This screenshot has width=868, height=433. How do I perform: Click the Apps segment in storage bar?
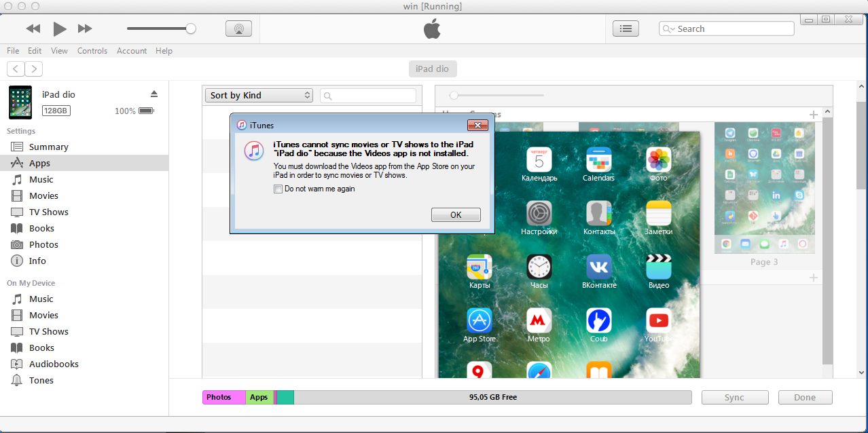[x=259, y=398]
